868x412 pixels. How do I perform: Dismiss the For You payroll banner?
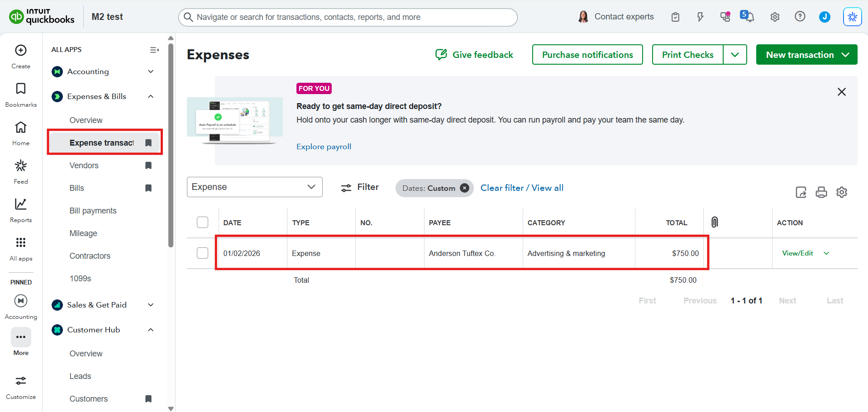click(842, 92)
